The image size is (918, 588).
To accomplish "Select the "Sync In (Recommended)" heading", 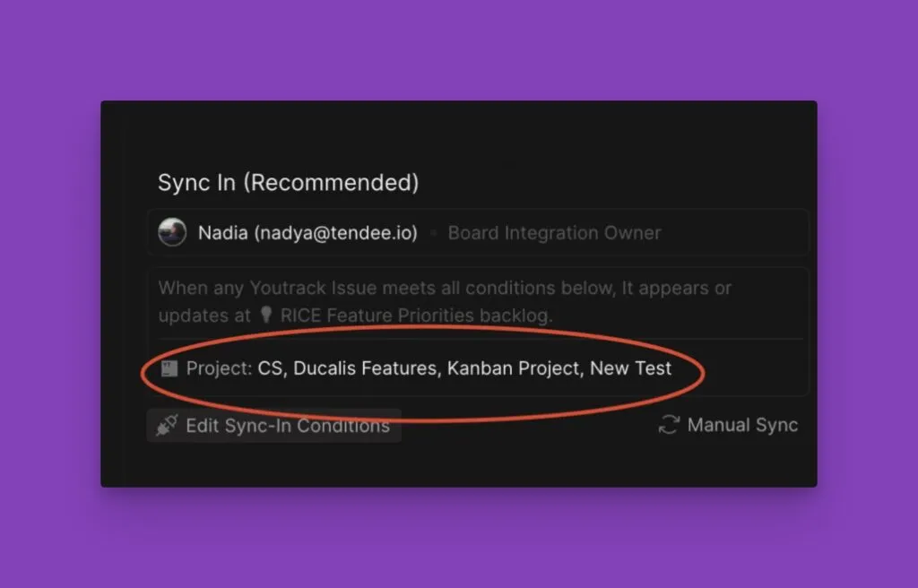I will pyautogui.click(x=288, y=183).
